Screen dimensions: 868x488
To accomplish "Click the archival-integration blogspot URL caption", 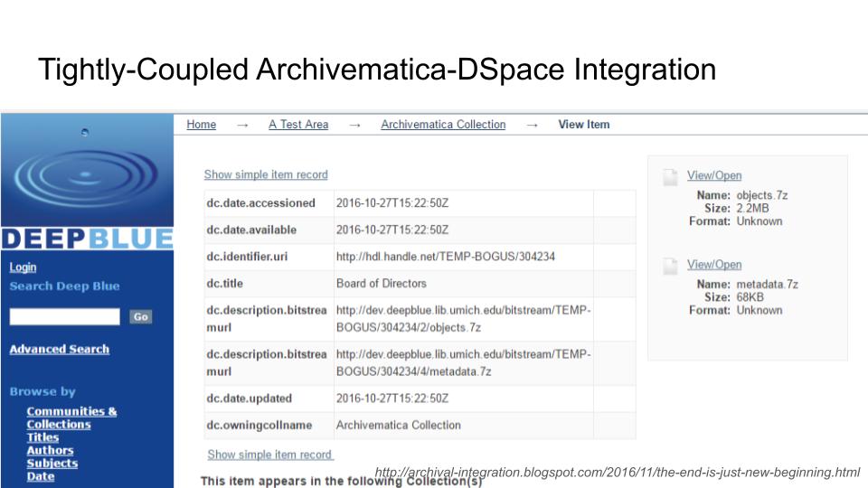I will [x=618, y=473].
